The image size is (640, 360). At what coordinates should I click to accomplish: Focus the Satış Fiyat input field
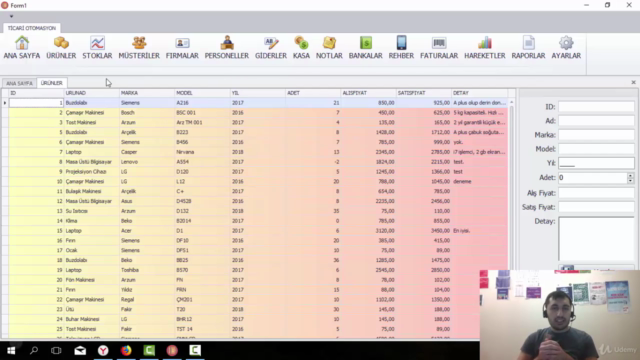click(x=596, y=207)
